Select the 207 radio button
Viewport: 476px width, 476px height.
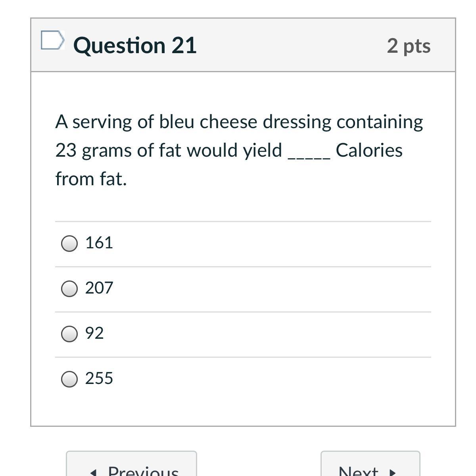point(69,289)
